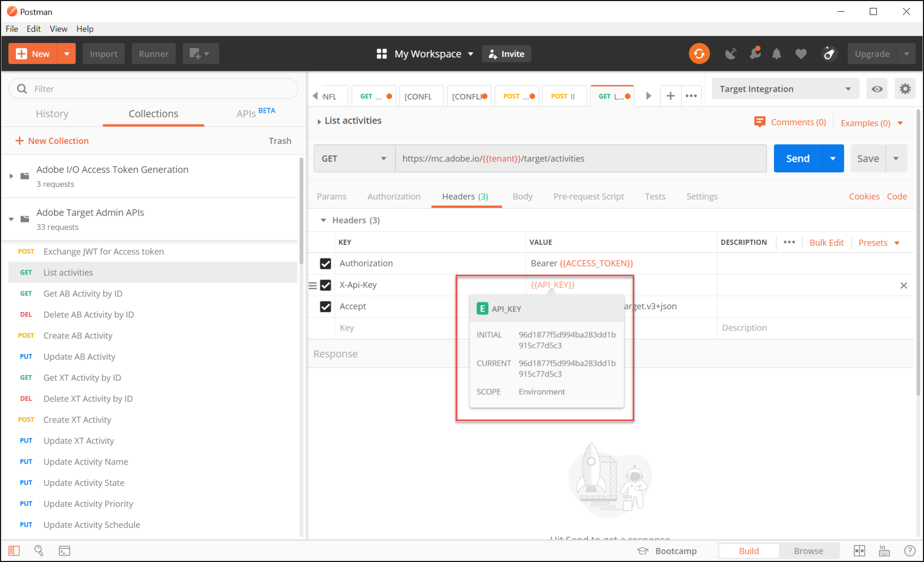Image resolution: width=924 pixels, height=562 pixels.
Task: Open manage environments gear icon
Action: coord(905,89)
